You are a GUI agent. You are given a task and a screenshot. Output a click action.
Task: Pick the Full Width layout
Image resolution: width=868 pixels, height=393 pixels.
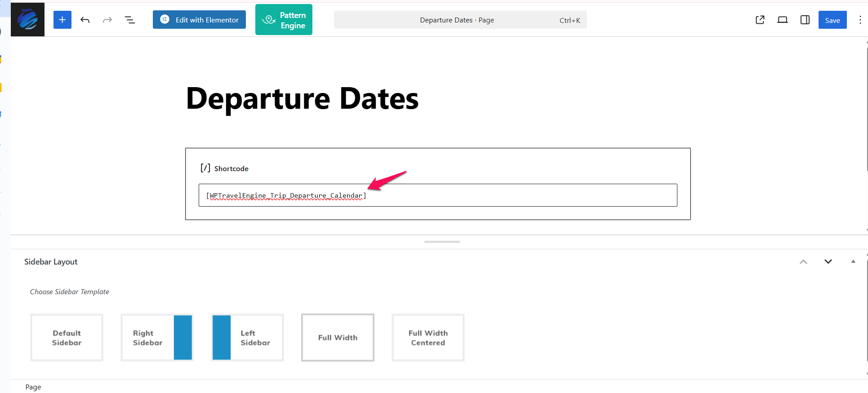338,337
